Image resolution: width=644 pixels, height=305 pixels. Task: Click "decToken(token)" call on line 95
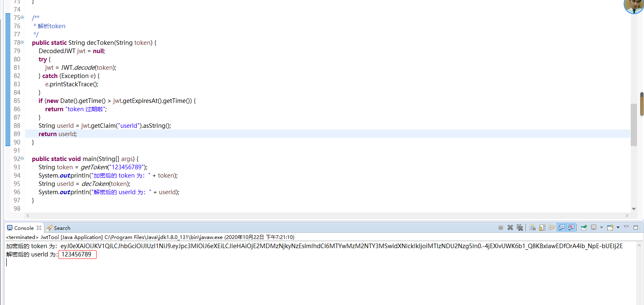(x=105, y=183)
